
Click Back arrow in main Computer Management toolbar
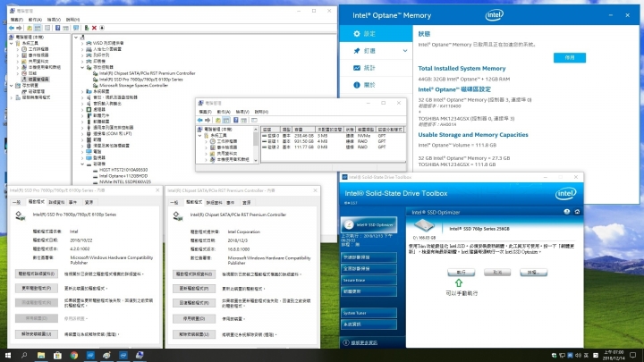click(12, 28)
